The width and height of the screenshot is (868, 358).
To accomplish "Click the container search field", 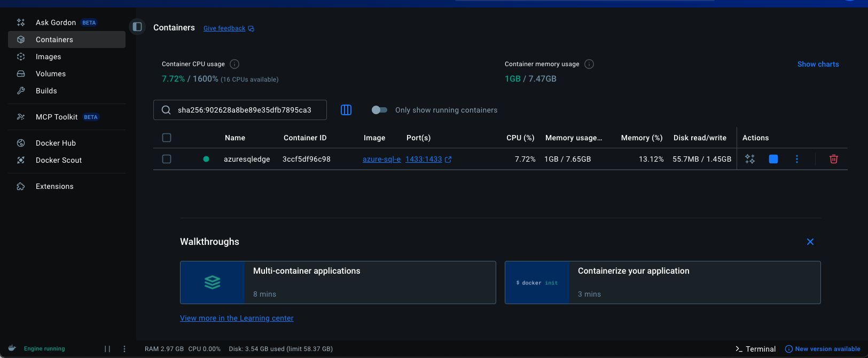I will click(x=240, y=110).
